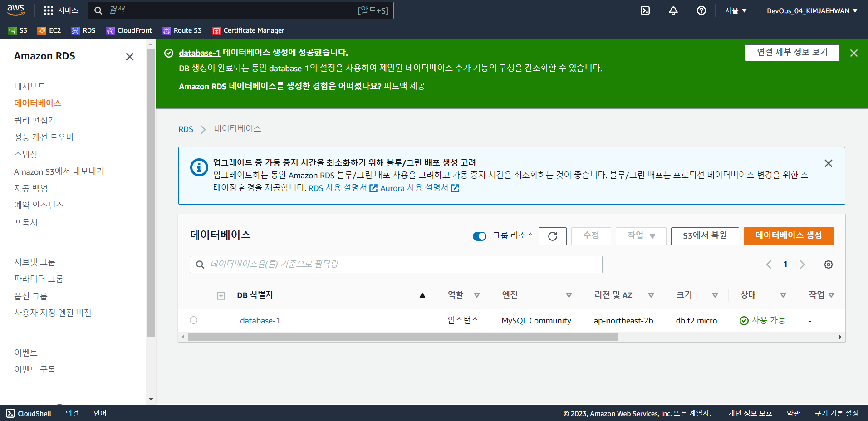Go to next page of databases

coord(802,264)
